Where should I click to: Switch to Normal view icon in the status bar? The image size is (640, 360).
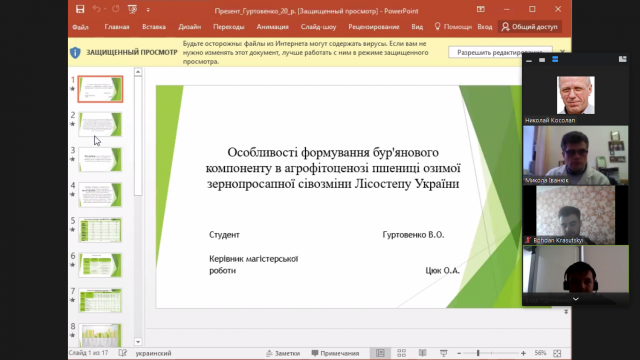point(380,353)
